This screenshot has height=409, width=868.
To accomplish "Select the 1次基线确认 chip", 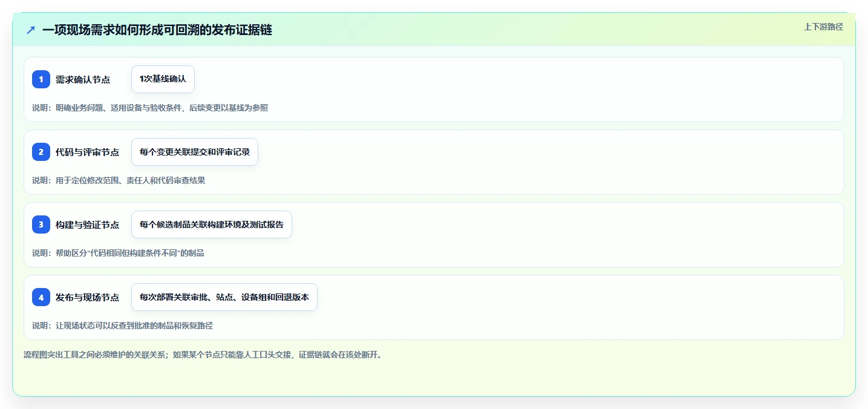I will tap(163, 79).
